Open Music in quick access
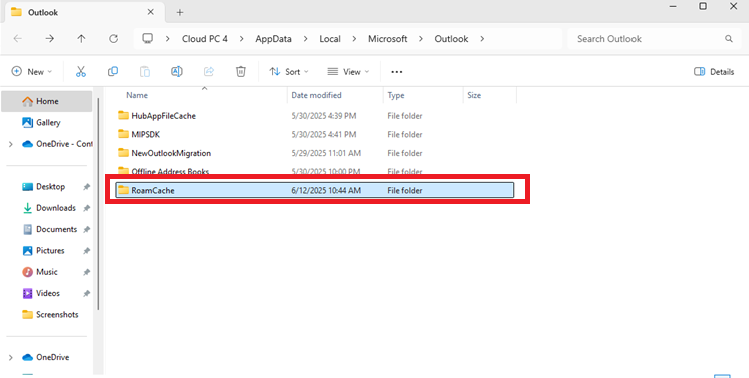 tap(40, 272)
